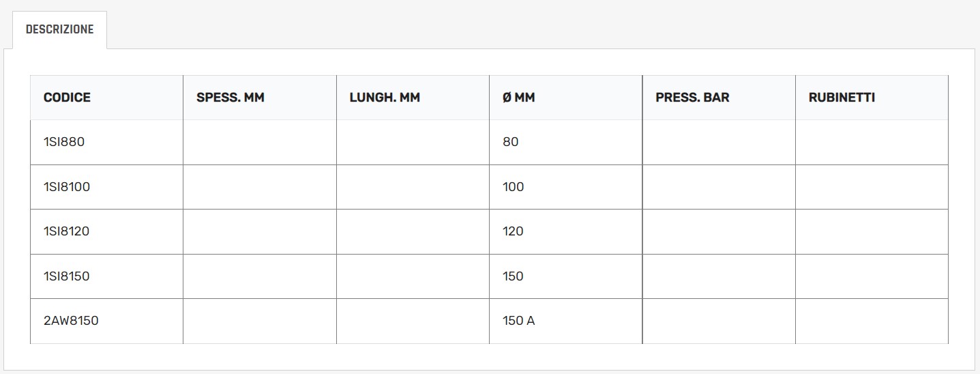980x374 pixels.
Task: Click empty Spess. MM cell in 1SI8120 row
Action: 259,231
